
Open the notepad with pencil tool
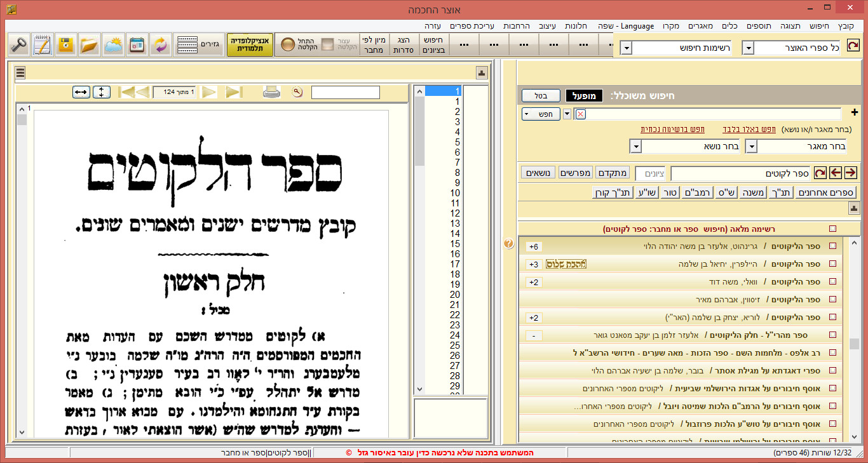coord(43,44)
